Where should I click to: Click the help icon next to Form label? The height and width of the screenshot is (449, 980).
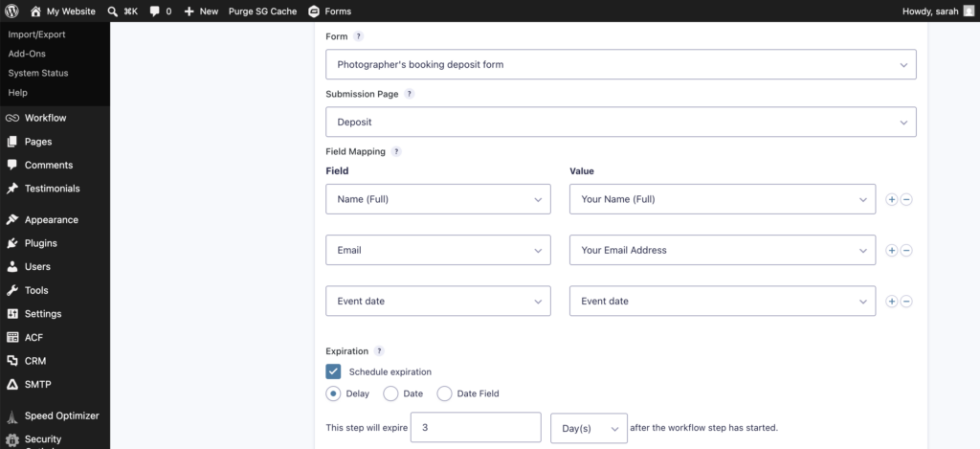click(x=358, y=36)
